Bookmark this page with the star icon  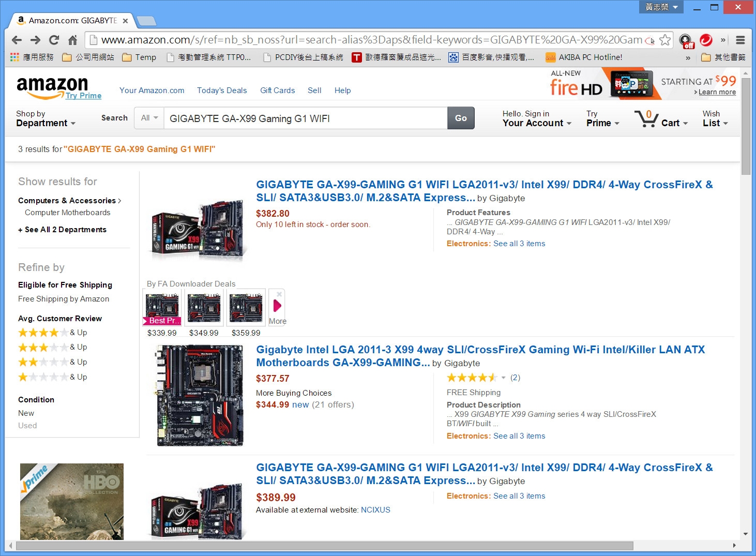point(665,40)
